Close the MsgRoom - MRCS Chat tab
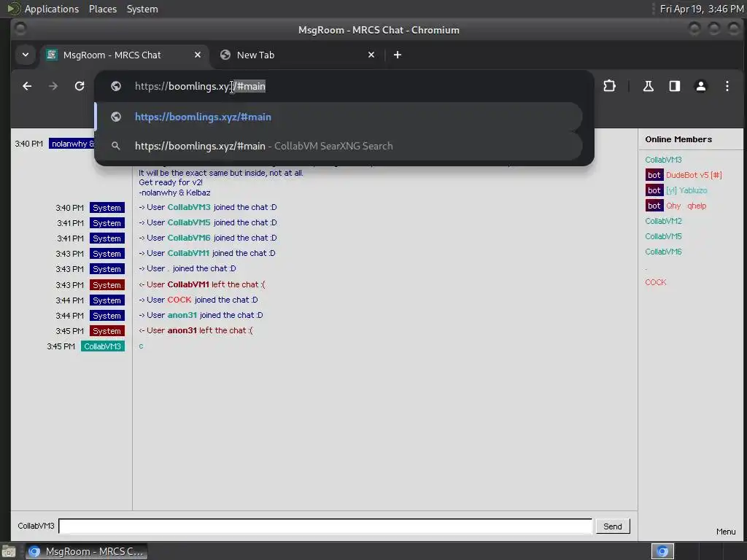 tap(198, 55)
